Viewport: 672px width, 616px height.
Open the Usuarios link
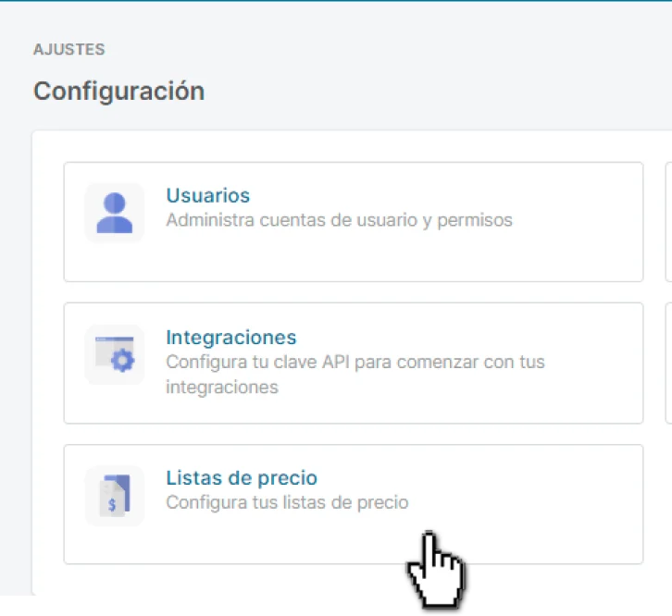pyautogui.click(x=208, y=196)
